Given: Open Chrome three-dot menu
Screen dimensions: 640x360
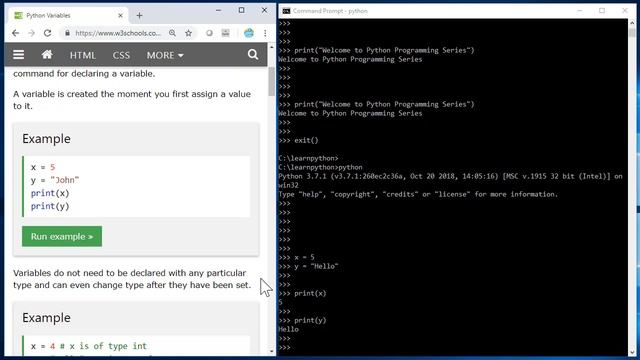Looking at the screenshot, I should pos(265,33).
